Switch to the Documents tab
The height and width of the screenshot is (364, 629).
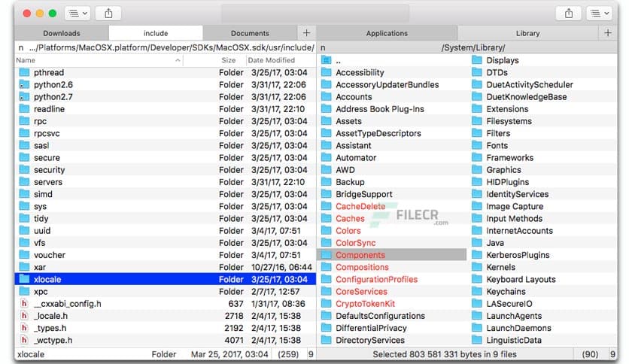point(250,33)
